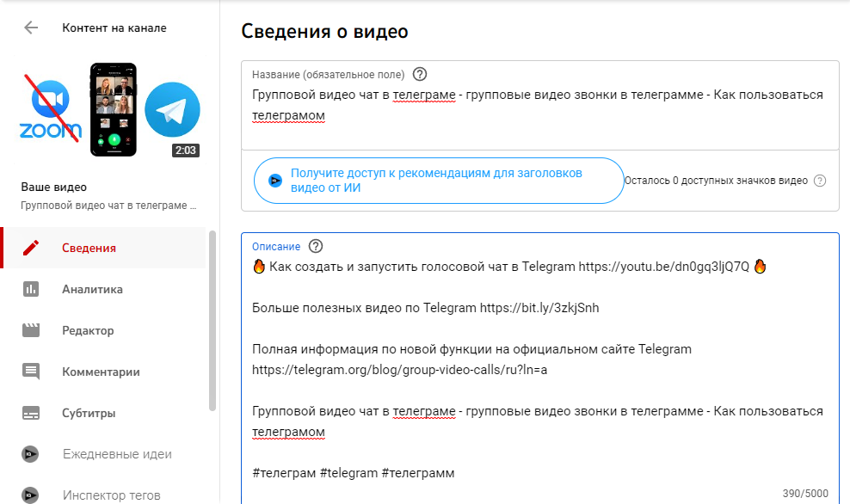Screen dimensions: 850x504
Task: Open the Инспектор тегов menu item
Action: tap(105, 495)
